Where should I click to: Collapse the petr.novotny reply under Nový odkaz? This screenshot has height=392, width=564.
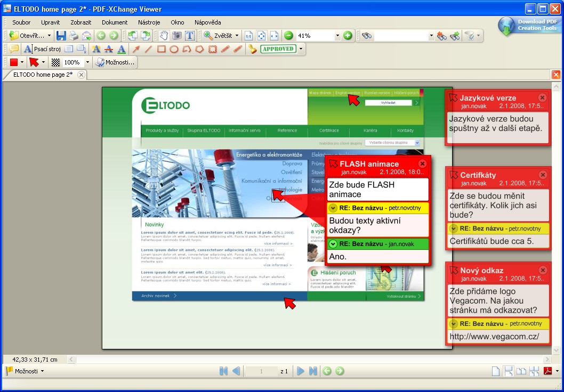pyautogui.click(x=454, y=324)
